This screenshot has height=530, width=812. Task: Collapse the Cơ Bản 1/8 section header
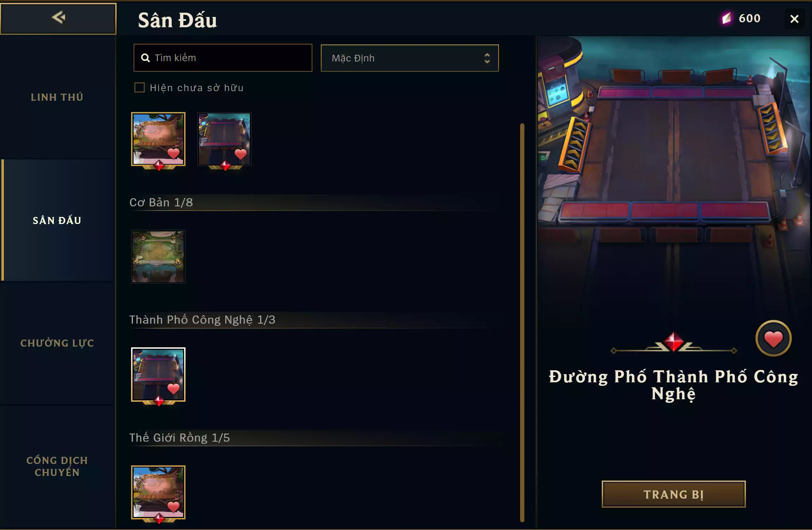(x=311, y=202)
